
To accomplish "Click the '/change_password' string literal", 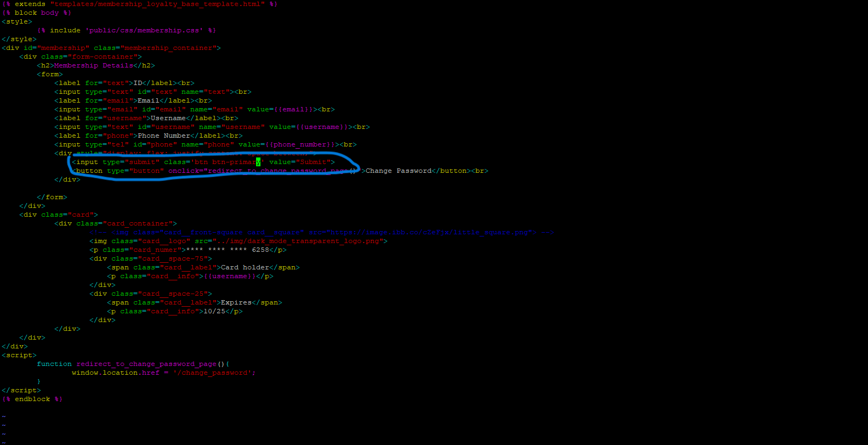I will pos(212,373).
